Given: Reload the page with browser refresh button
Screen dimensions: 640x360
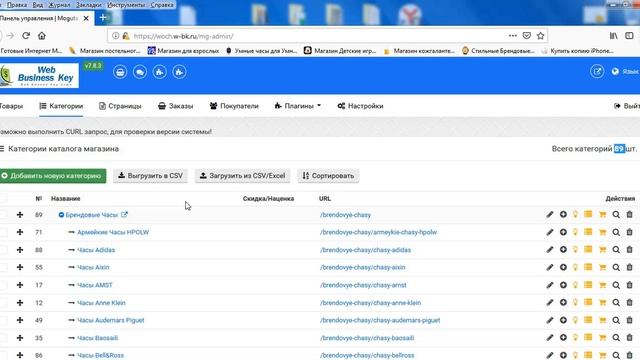Looking at the screenshot, I should point(26,36).
